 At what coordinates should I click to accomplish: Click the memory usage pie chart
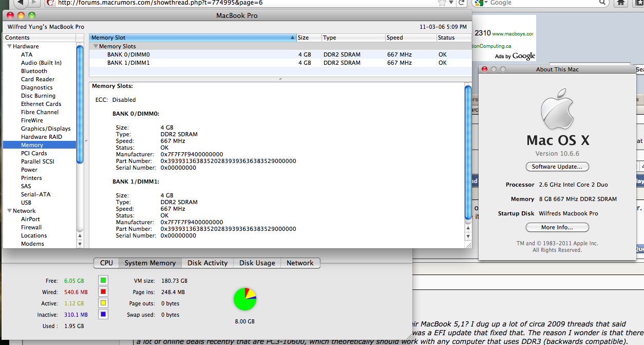[x=245, y=299]
